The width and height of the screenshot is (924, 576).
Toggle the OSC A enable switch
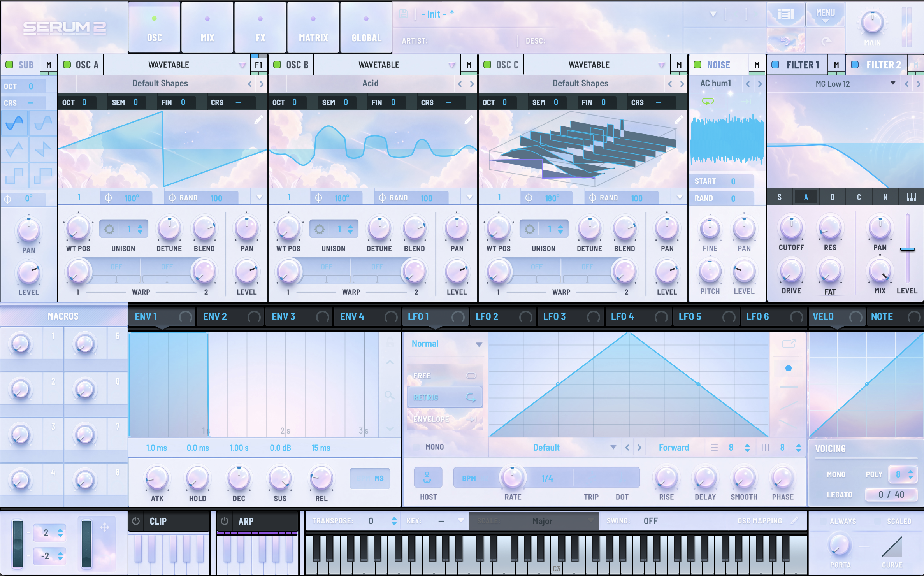67,65
